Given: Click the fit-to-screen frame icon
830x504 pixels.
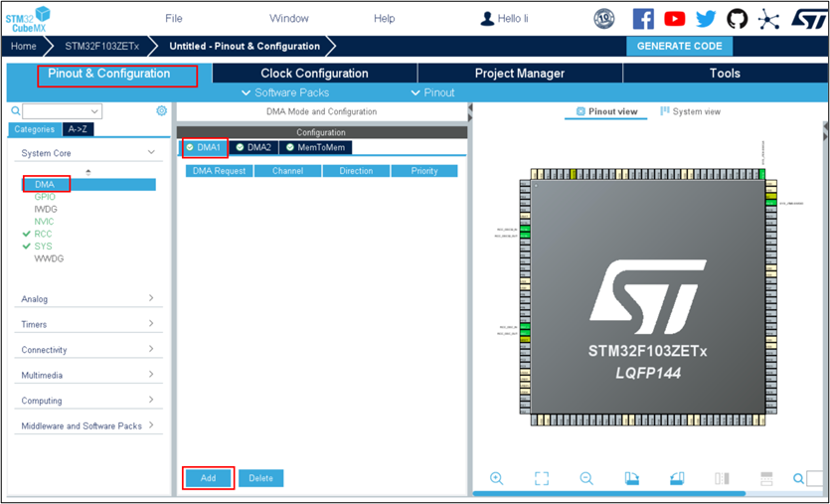Looking at the screenshot, I should [x=542, y=478].
